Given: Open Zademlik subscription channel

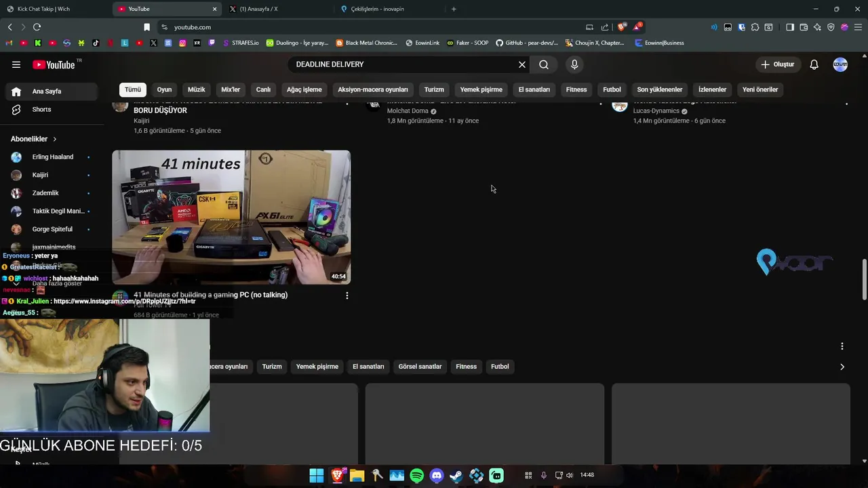Looking at the screenshot, I should [52, 193].
